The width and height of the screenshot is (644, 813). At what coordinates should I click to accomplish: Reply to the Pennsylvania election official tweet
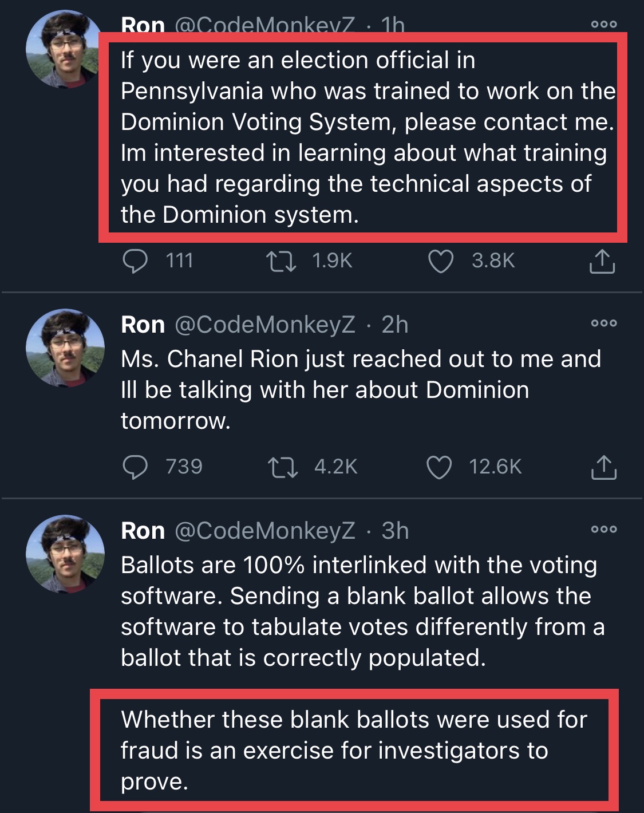(x=136, y=262)
